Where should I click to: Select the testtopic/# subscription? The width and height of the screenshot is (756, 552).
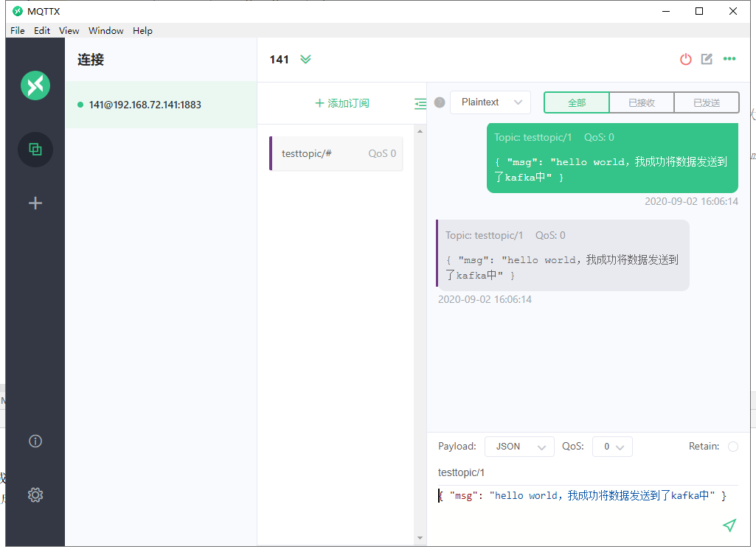pyautogui.click(x=336, y=153)
